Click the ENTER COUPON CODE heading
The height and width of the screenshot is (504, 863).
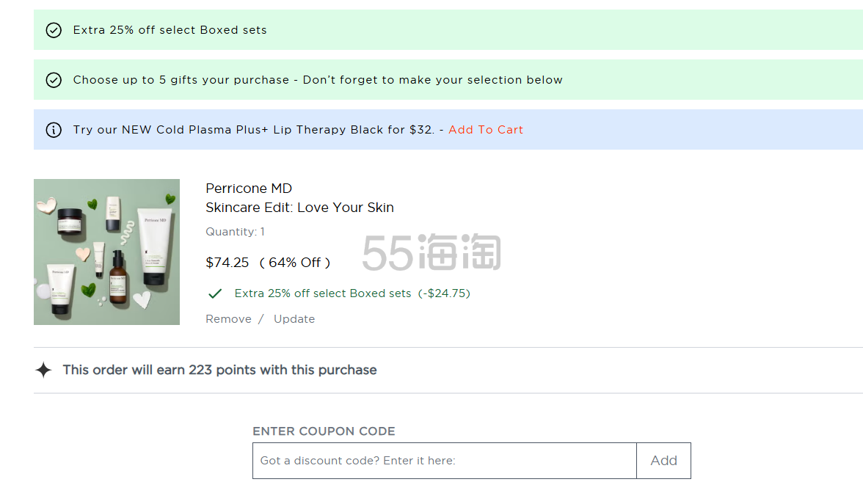pos(324,431)
